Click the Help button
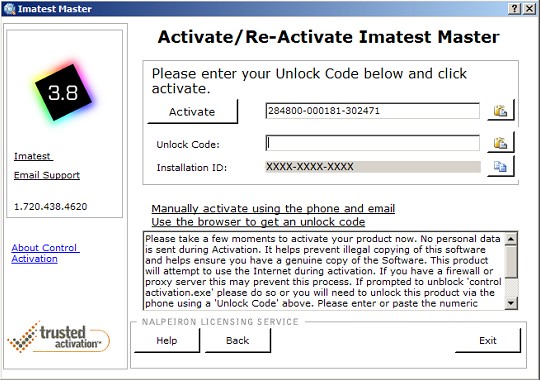 167,340
